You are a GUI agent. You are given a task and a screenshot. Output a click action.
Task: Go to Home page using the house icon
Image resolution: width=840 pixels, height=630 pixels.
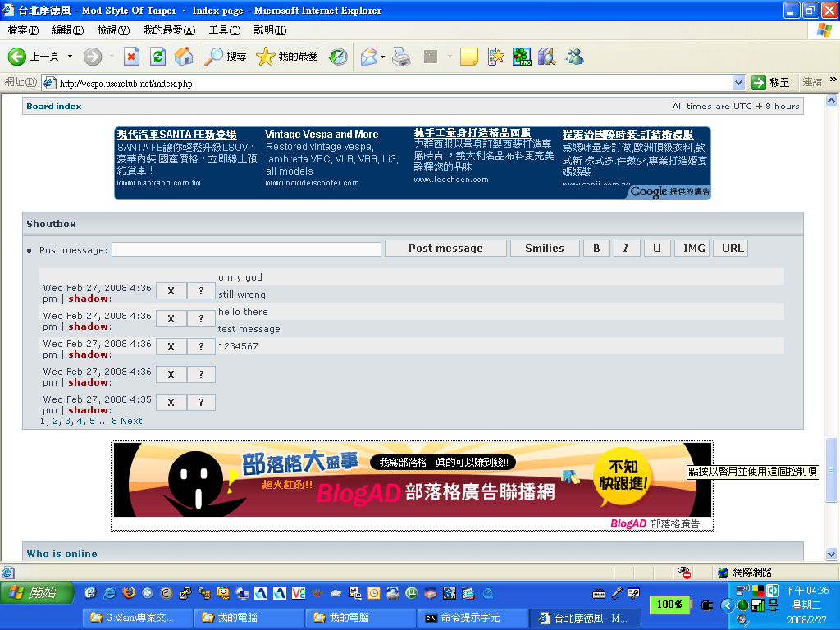click(x=184, y=57)
